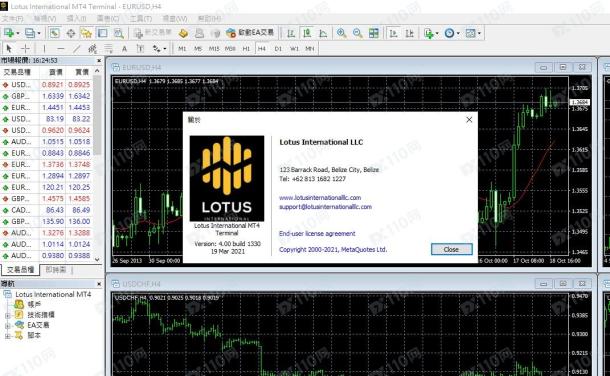Open the 文件(F) File menu

coord(12,19)
